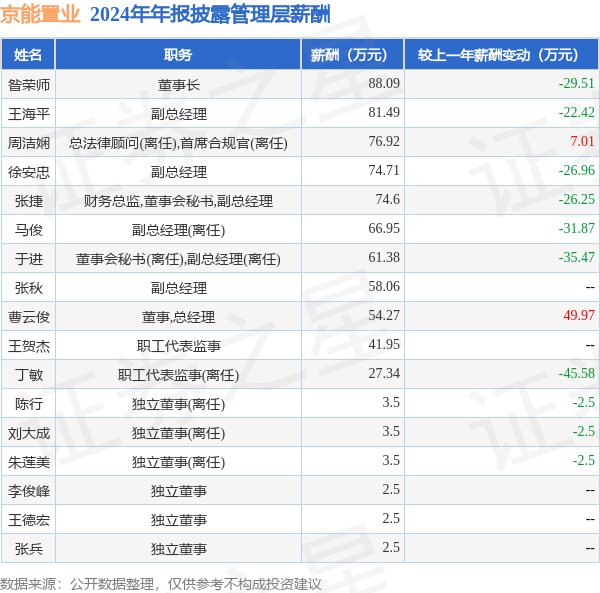Click the 职务 column header

(x=178, y=55)
